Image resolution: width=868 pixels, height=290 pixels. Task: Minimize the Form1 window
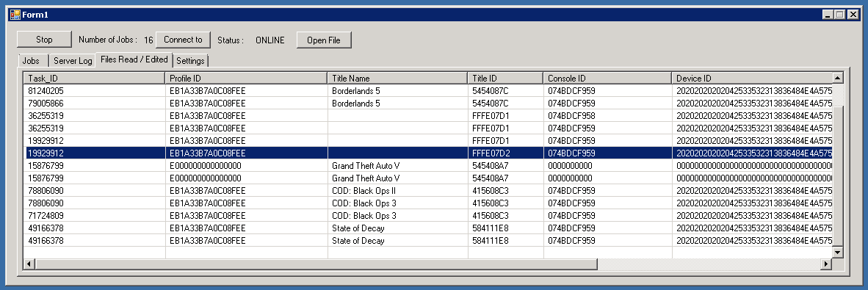pos(828,15)
